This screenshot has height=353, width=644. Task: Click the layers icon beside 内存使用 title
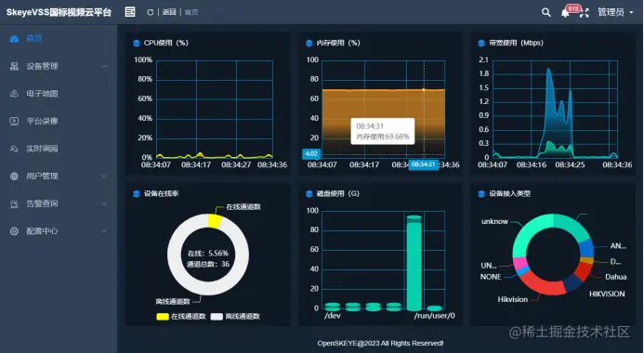click(x=309, y=43)
